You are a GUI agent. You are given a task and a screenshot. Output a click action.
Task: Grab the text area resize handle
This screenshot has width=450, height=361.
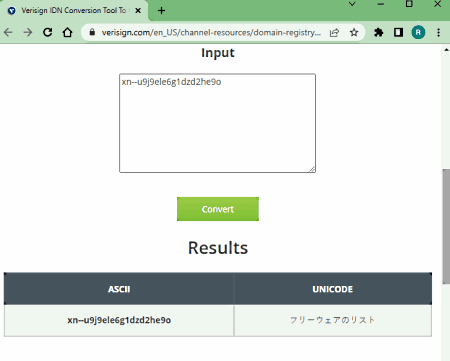tap(312, 169)
